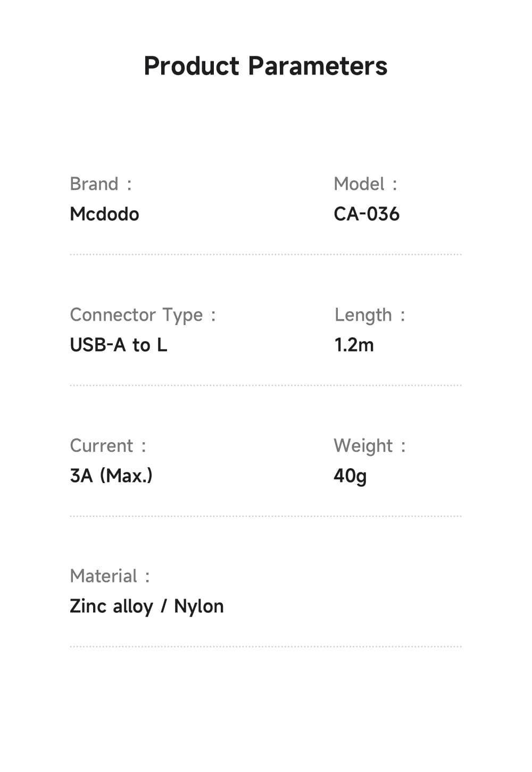Click the Mcdodo brand value

click(x=104, y=214)
